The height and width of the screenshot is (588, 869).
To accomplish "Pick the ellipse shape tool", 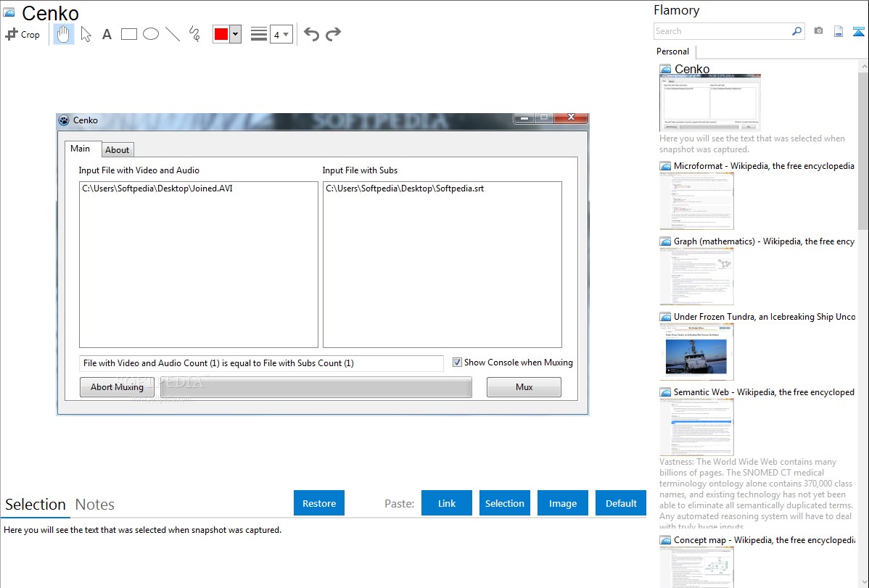I will point(151,34).
